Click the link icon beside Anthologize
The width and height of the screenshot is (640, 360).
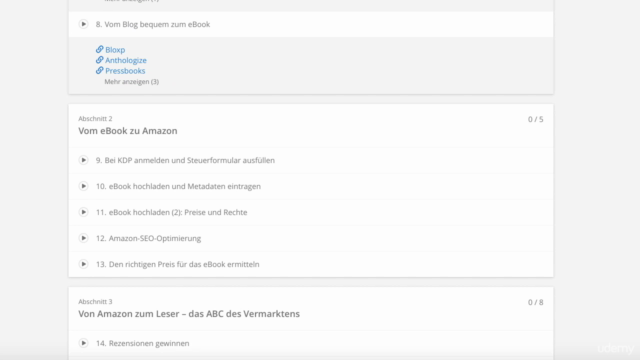pyautogui.click(x=100, y=60)
